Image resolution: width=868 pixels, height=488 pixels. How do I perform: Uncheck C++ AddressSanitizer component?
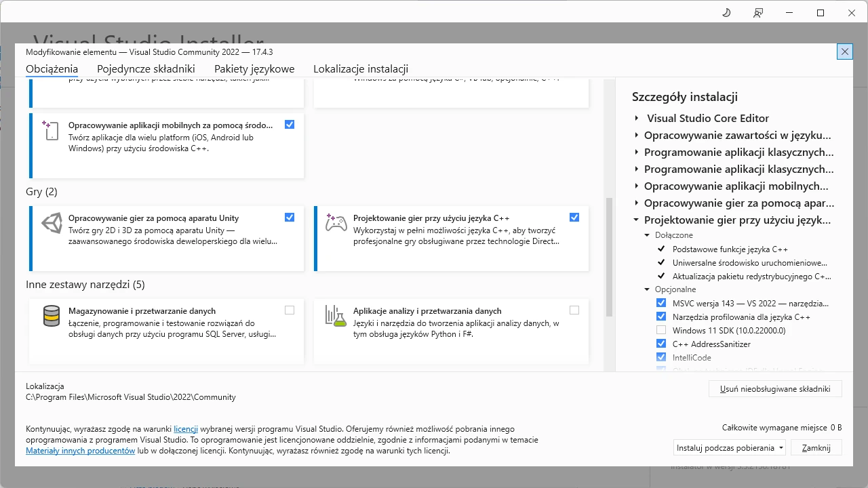point(661,344)
